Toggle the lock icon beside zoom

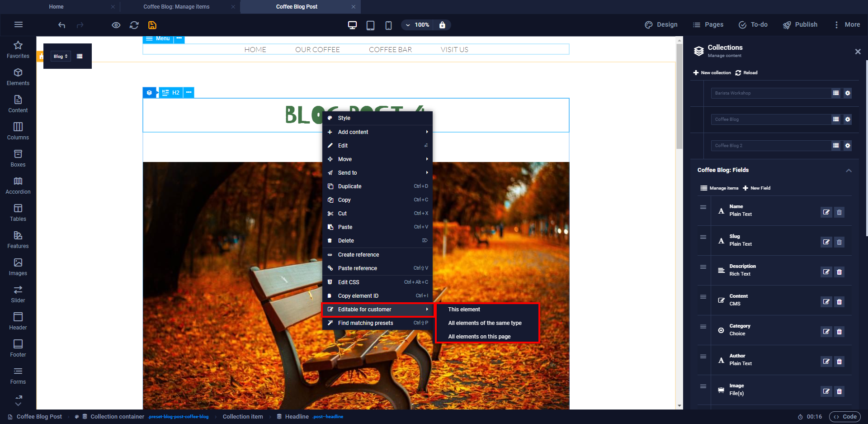tap(442, 25)
